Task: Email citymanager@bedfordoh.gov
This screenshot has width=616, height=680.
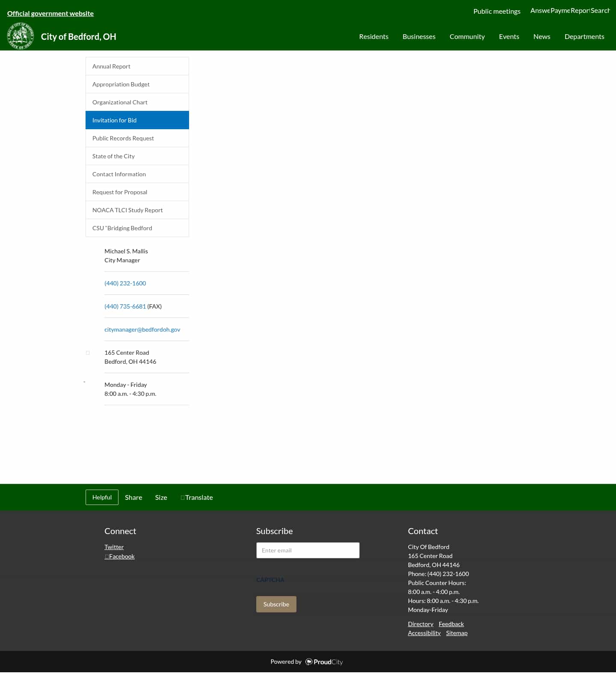Action: point(142,330)
